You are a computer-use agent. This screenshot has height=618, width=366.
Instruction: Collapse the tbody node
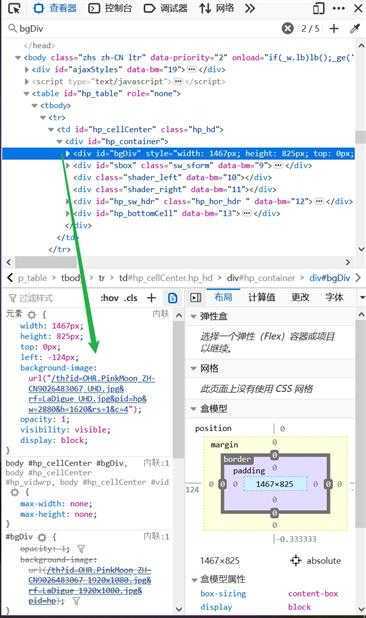[35, 106]
